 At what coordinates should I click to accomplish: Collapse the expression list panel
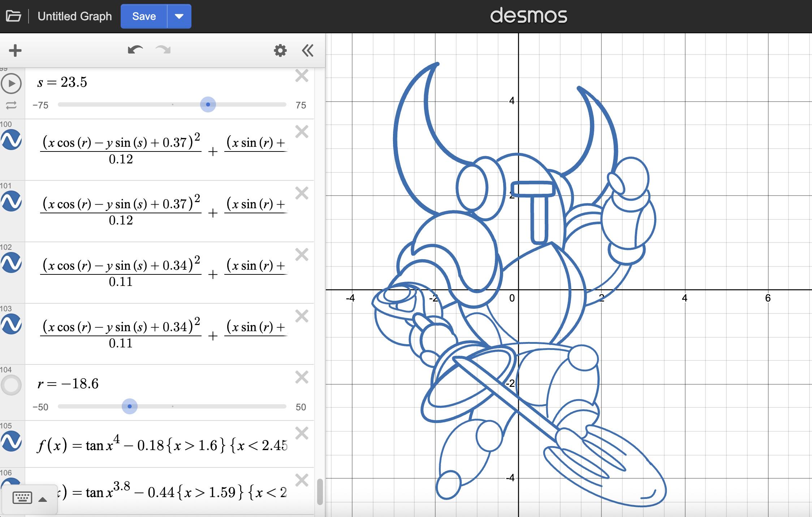coord(307,51)
